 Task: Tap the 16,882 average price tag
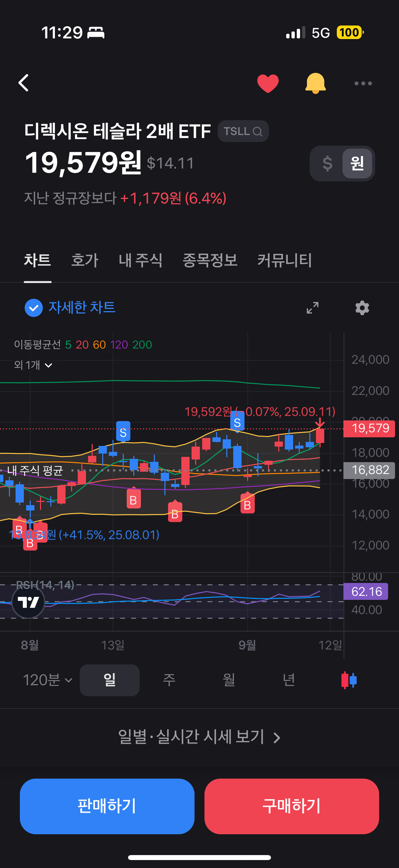(x=369, y=470)
